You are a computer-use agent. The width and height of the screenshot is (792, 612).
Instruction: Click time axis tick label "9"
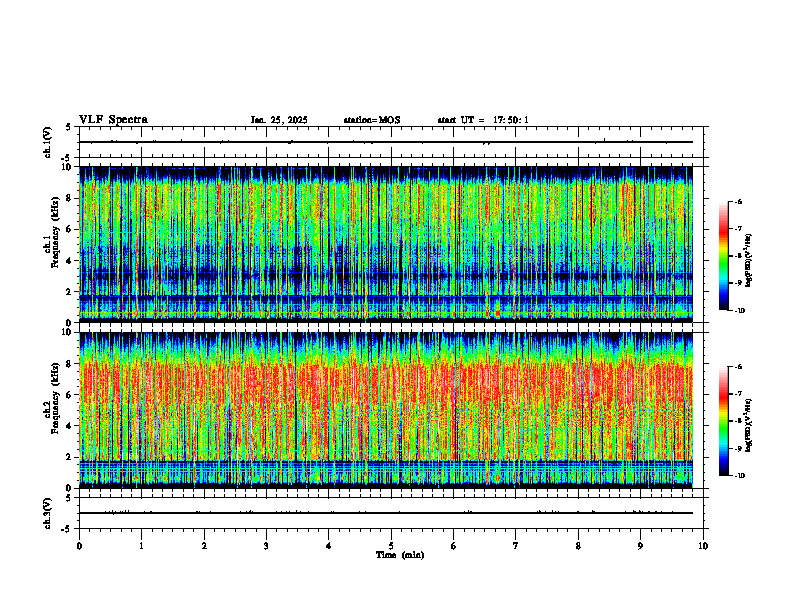640,546
